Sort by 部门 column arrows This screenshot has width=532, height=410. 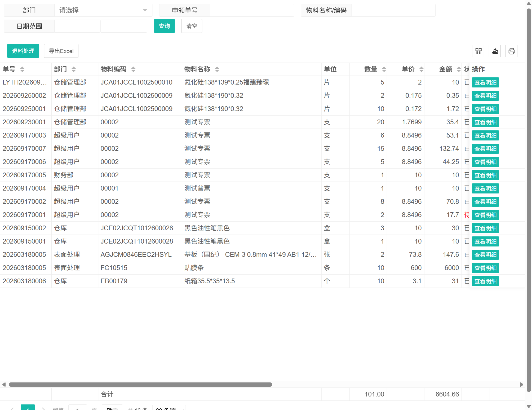(74, 69)
